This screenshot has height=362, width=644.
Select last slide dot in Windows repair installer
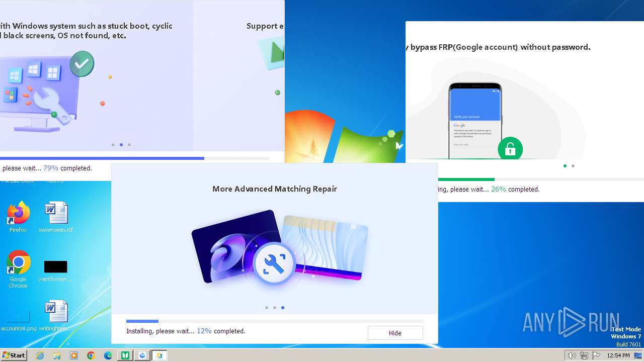click(x=129, y=145)
